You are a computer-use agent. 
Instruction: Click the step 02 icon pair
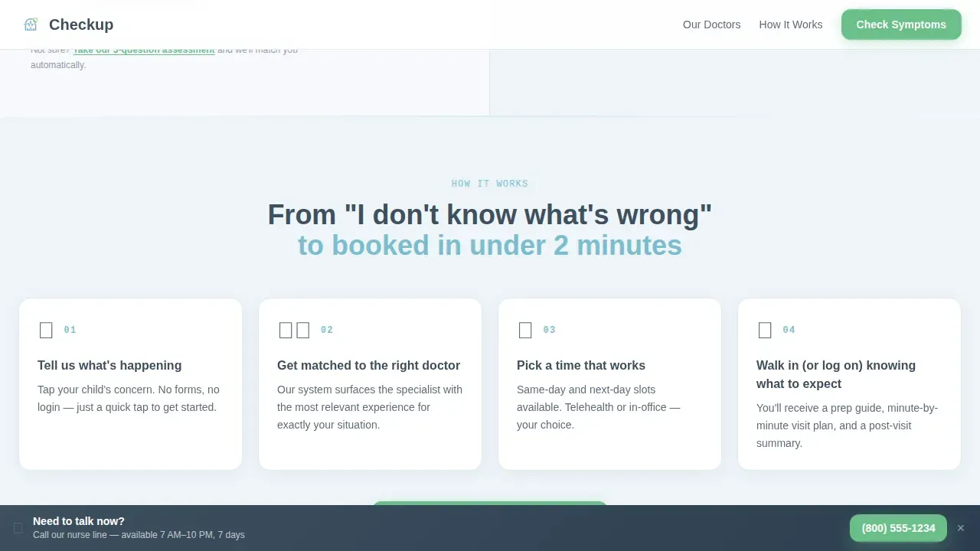pos(294,330)
